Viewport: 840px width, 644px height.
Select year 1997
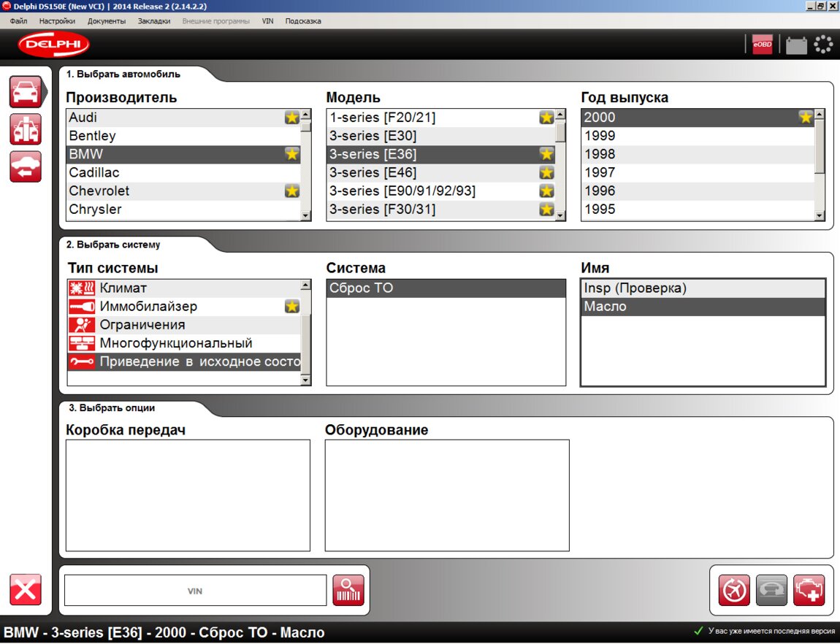click(698, 172)
